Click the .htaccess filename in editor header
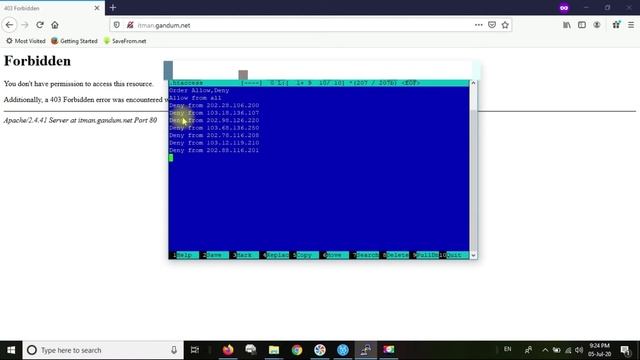This screenshot has height=360, width=640. tap(186, 83)
